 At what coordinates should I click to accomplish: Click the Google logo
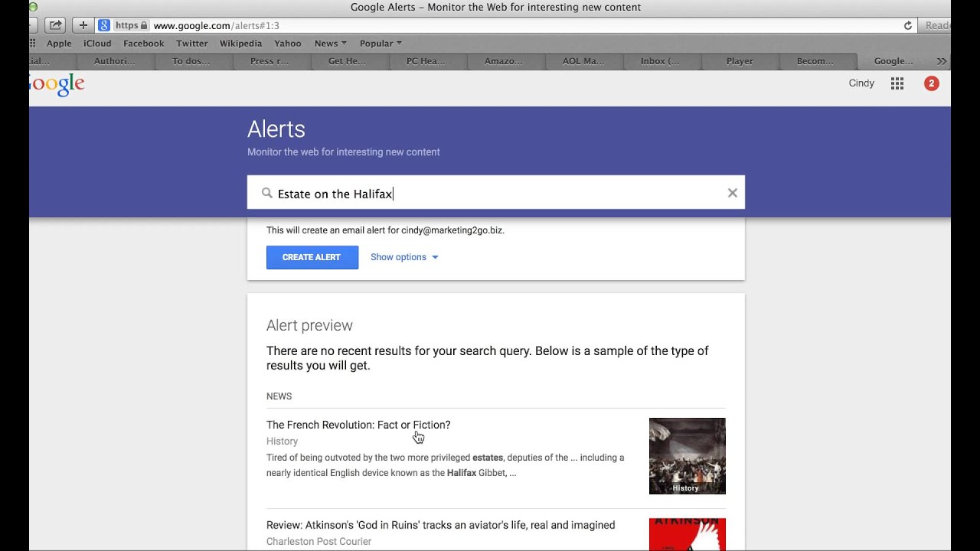tap(57, 84)
